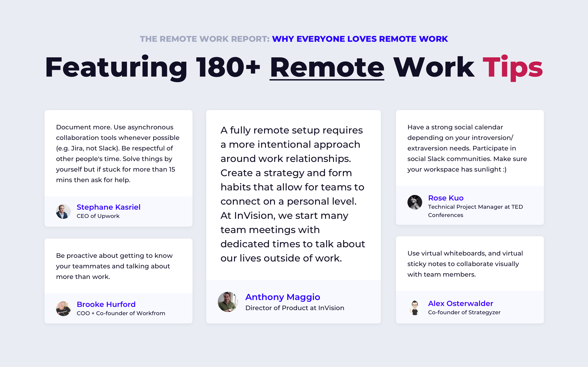This screenshot has width=588, height=367.
Task: Click Brooke Hurford's avatar photo
Action: [x=63, y=309]
